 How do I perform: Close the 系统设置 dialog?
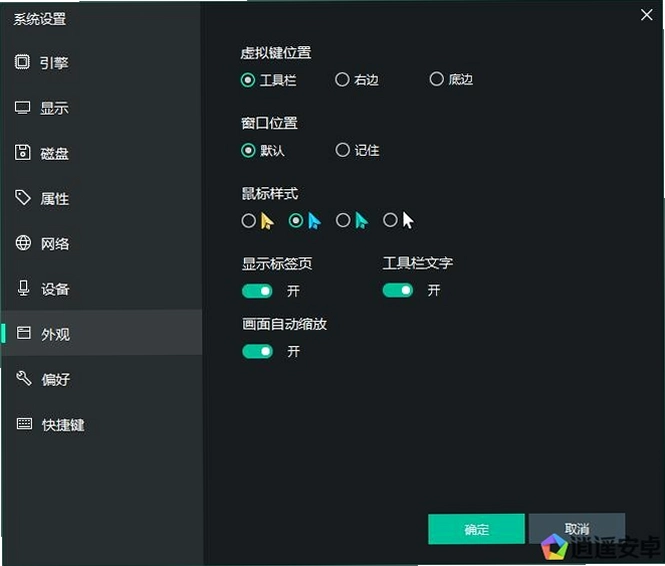[x=647, y=15]
